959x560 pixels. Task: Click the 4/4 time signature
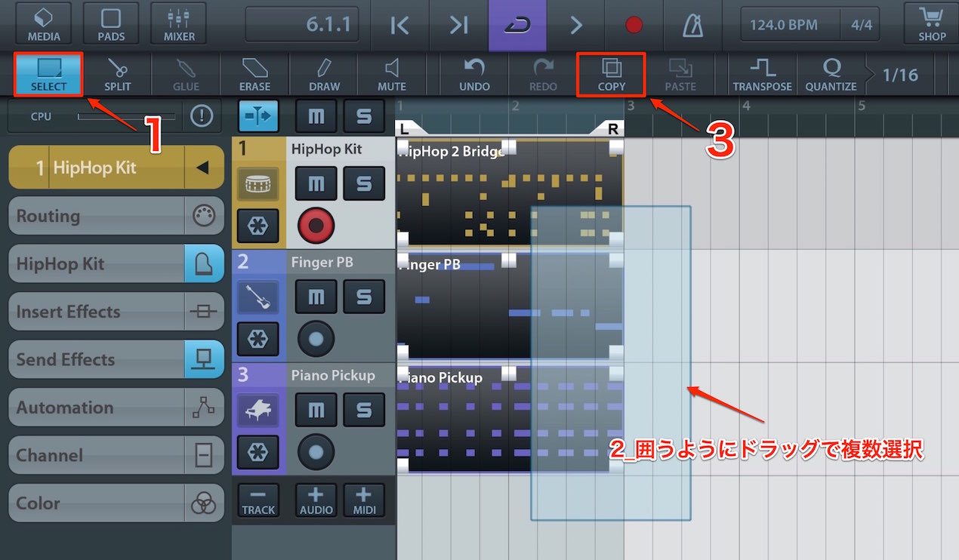(x=861, y=25)
